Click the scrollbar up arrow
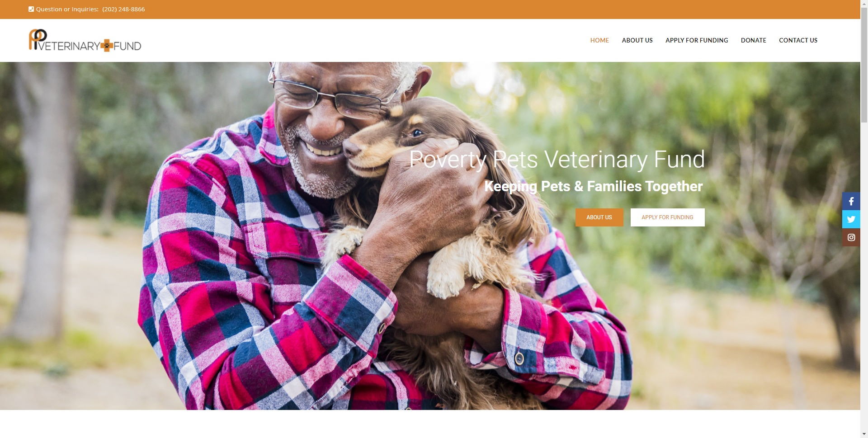The image size is (868, 438). [x=864, y=4]
